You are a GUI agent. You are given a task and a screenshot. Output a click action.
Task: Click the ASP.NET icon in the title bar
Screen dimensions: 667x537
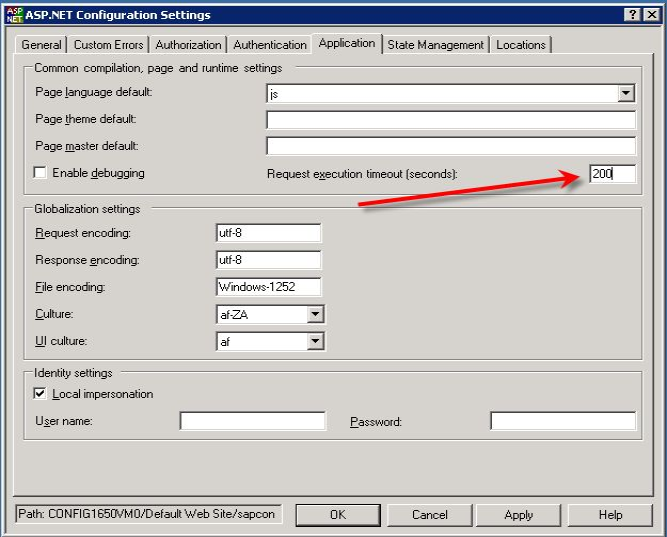point(14,15)
